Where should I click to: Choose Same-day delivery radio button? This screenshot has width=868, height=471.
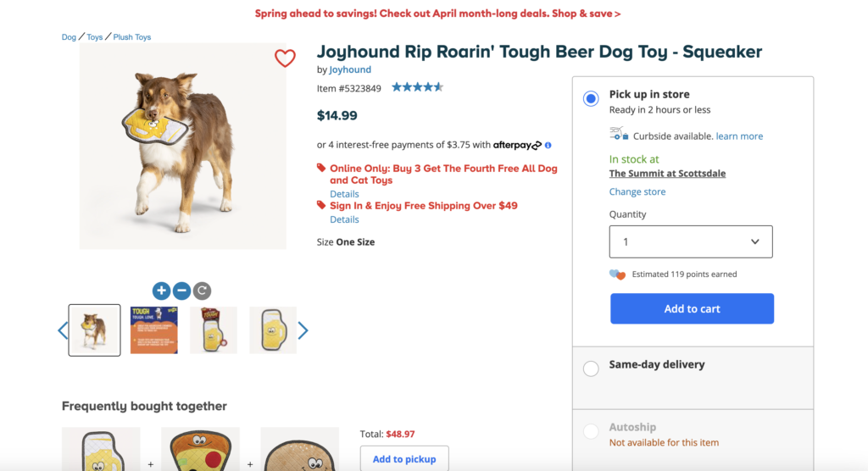tap(591, 368)
